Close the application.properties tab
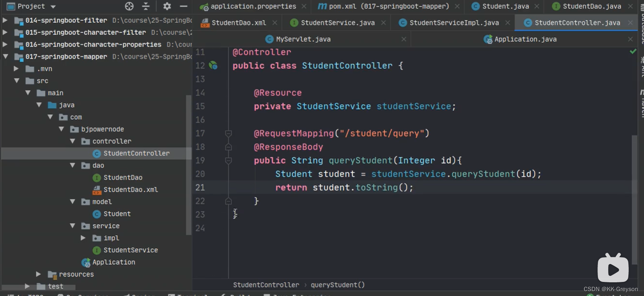 304,6
